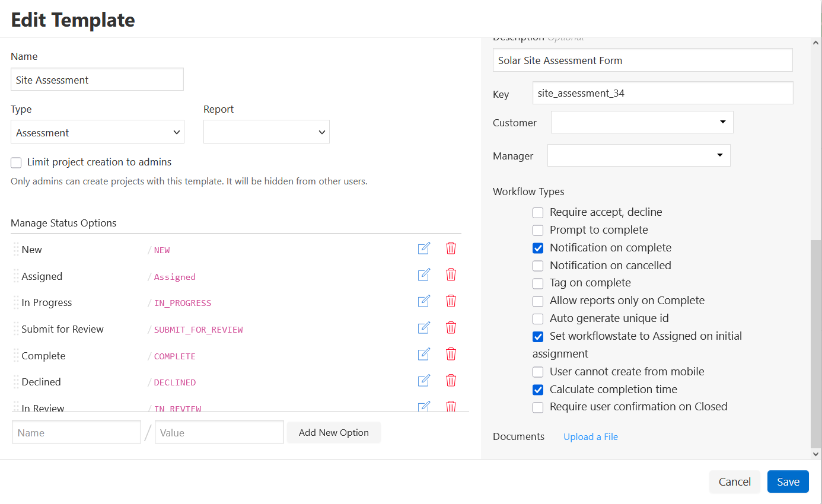
Task: Grab the drag handle for New status
Action: [x=16, y=249]
